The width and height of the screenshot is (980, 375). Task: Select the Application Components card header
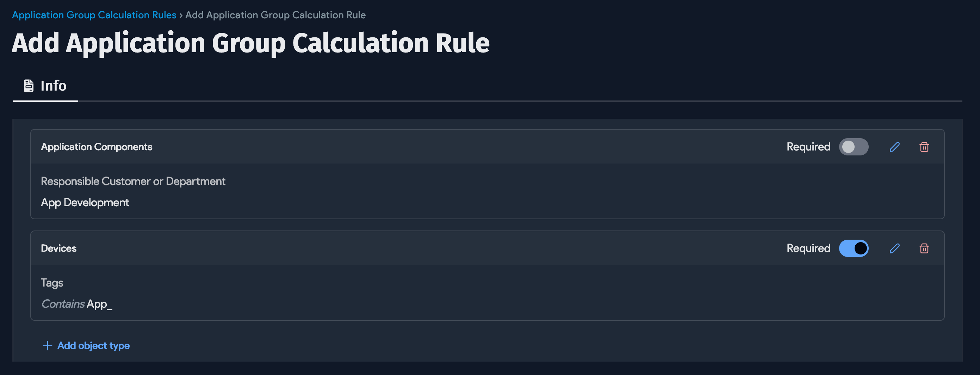[97, 147]
